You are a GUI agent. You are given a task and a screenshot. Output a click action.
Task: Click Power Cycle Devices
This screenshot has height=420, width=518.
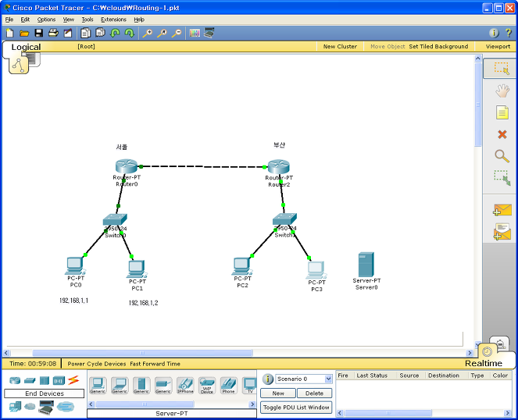click(97, 364)
